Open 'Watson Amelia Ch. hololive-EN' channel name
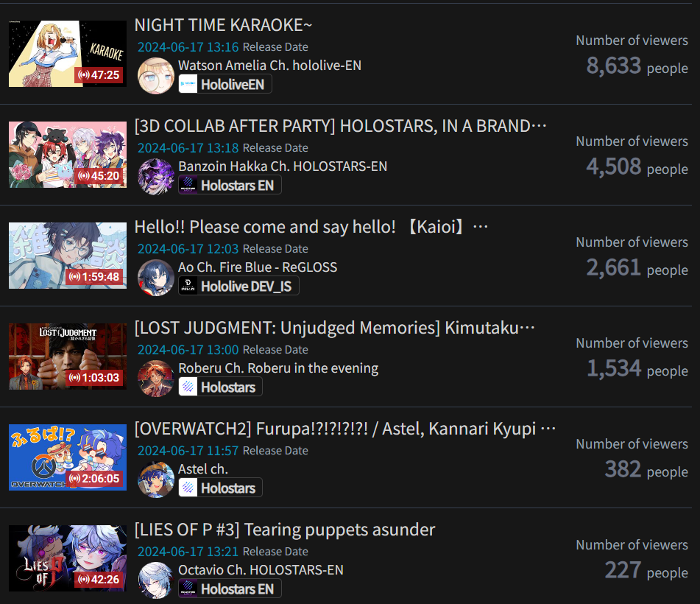The image size is (700, 604). (269, 66)
